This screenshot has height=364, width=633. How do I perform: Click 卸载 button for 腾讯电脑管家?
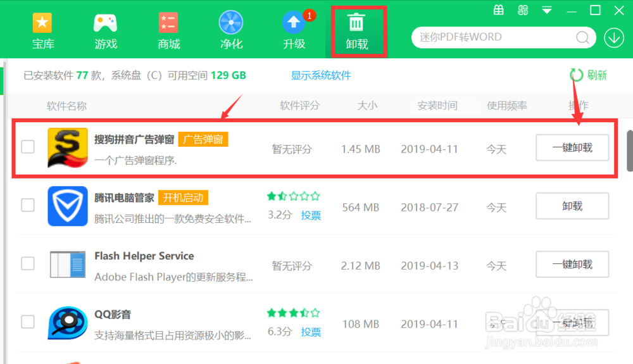pos(572,206)
